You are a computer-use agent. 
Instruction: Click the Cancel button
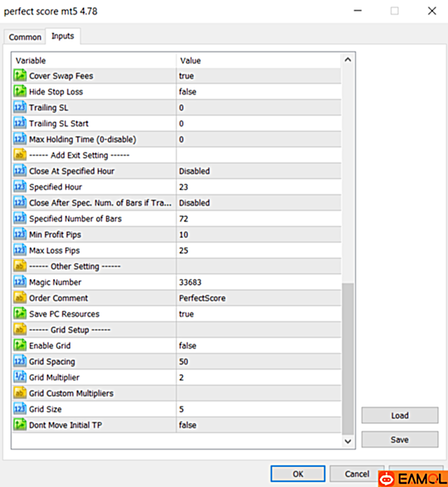pyautogui.click(x=357, y=474)
